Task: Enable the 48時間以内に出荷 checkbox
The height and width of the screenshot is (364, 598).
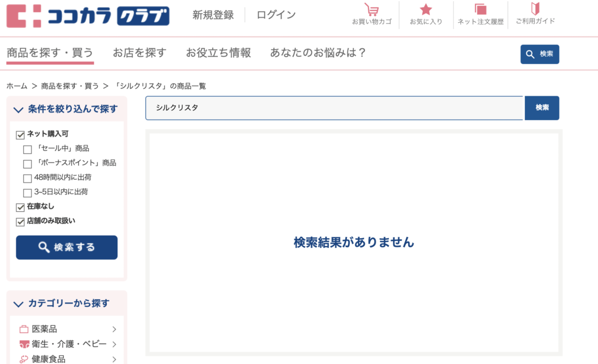Action: [x=27, y=178]
